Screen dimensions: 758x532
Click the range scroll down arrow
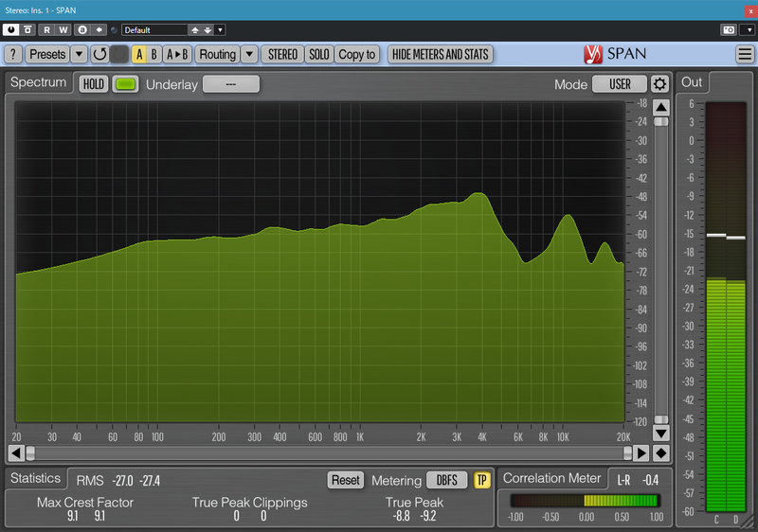click(x=660, y=433)
